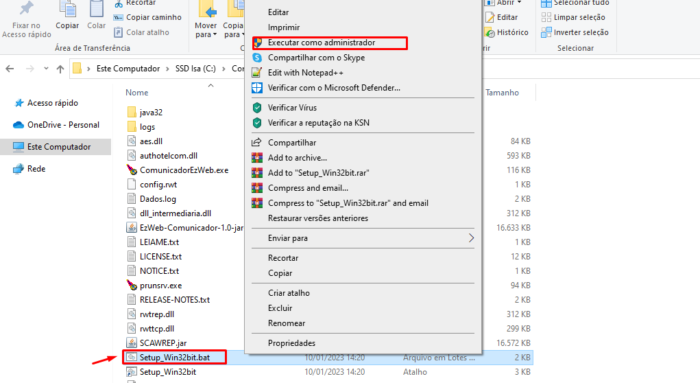
Task: Sort by the Tamanho column header
Action: (x=502, y=92)
